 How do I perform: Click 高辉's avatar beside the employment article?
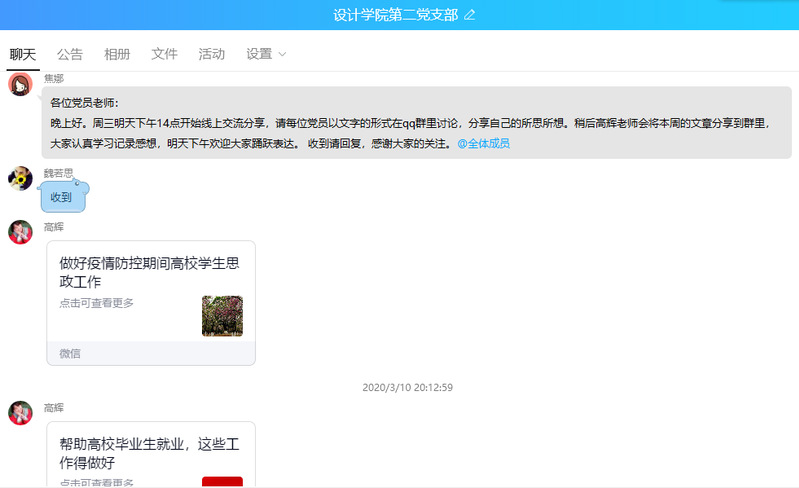(20, 413)
